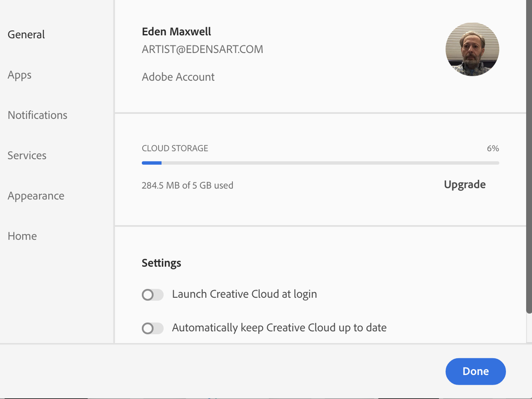Click Home in the sidebar
Image resolution: width=532 pixels, height=399 pixels.
click(22, 236)
